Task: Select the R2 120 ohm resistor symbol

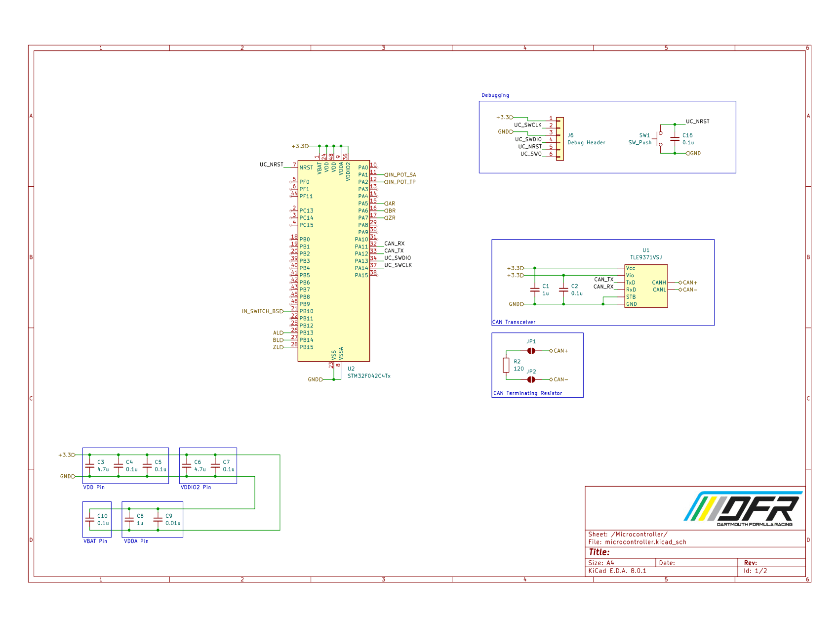Action: [506, 365]
